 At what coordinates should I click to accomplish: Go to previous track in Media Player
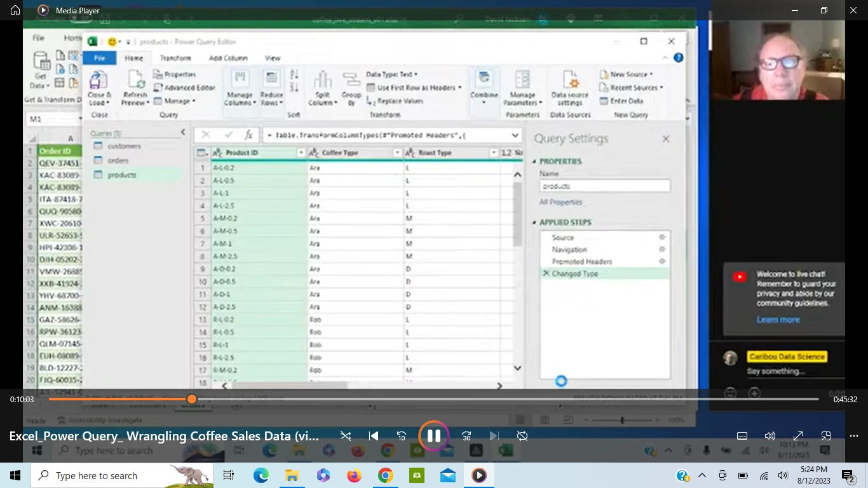click(374, 436)
